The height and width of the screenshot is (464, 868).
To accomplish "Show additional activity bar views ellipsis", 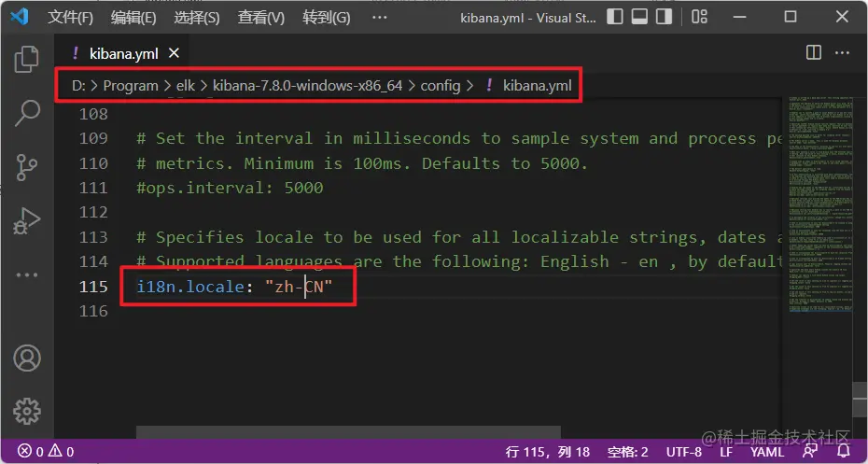I will click(x=26, y=274).
